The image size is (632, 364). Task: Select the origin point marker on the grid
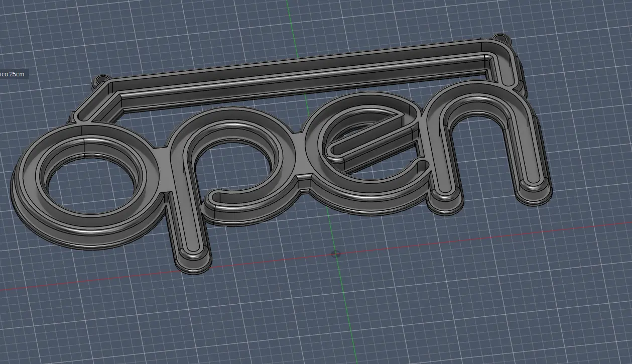point(337,254)
